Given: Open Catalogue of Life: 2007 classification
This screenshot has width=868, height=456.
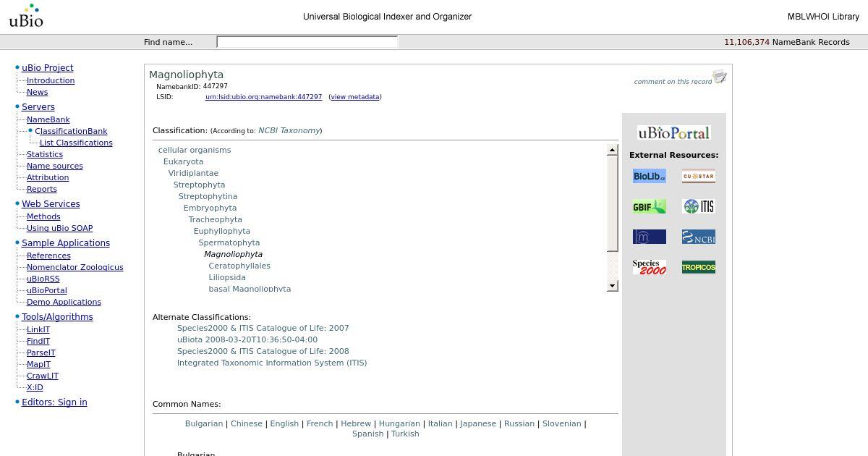Looking at the screenshot, I should click(x=263, y=328).
